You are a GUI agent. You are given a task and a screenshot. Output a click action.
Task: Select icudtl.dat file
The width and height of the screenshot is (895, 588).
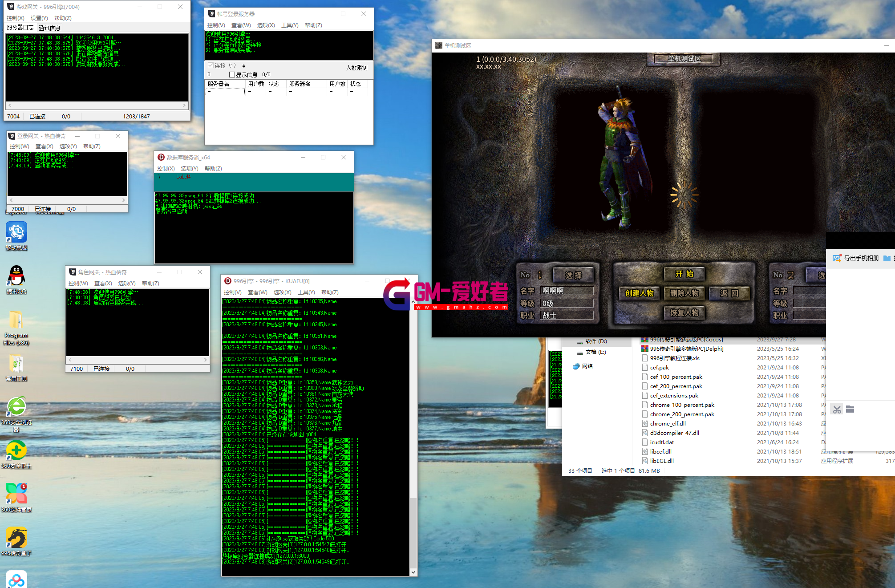pos(662,442)
